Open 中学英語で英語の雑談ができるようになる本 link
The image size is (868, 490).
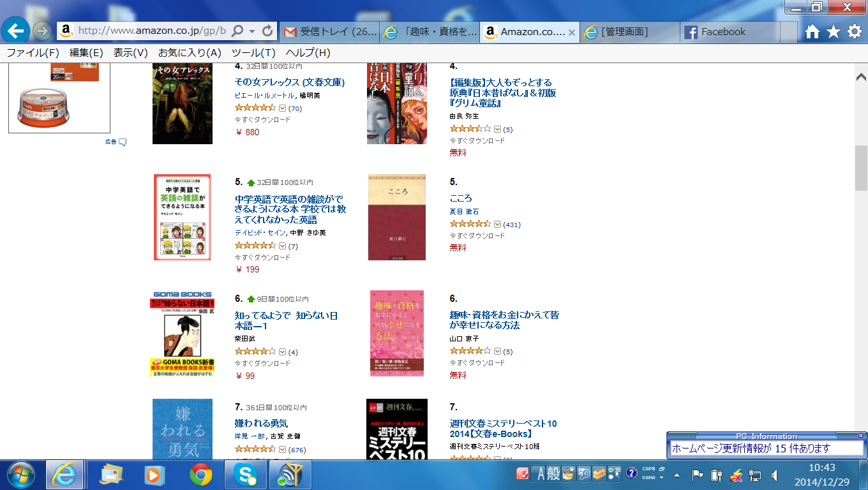point(290,209)
